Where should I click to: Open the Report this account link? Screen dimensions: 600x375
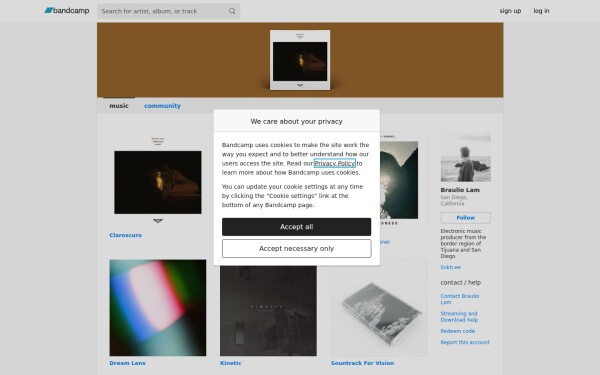(x=465, y=342)
